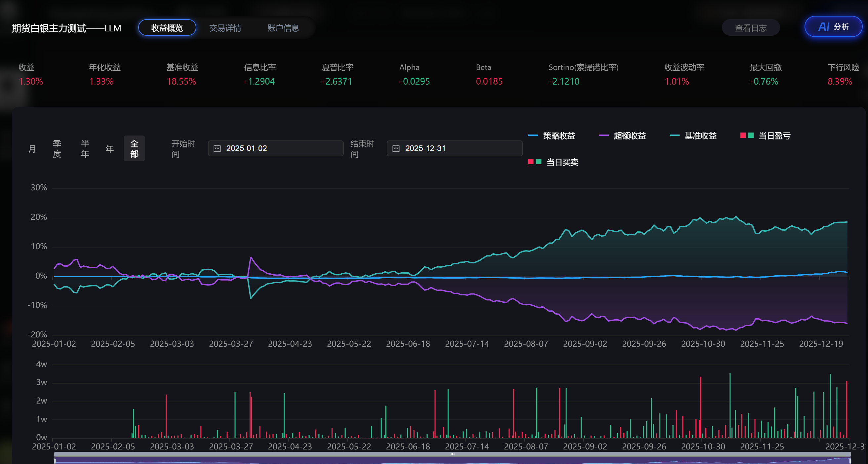Click the 最大回撤 value -0.76%

764,82
